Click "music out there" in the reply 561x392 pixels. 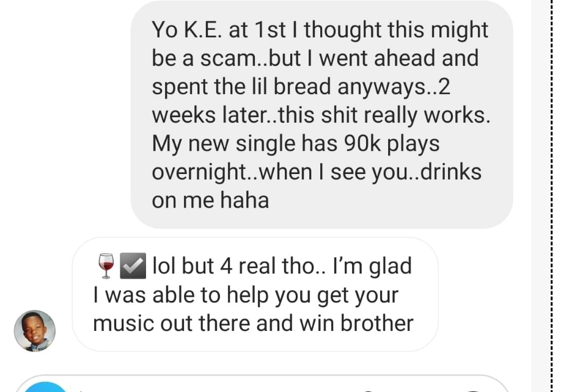coord(173,323)
